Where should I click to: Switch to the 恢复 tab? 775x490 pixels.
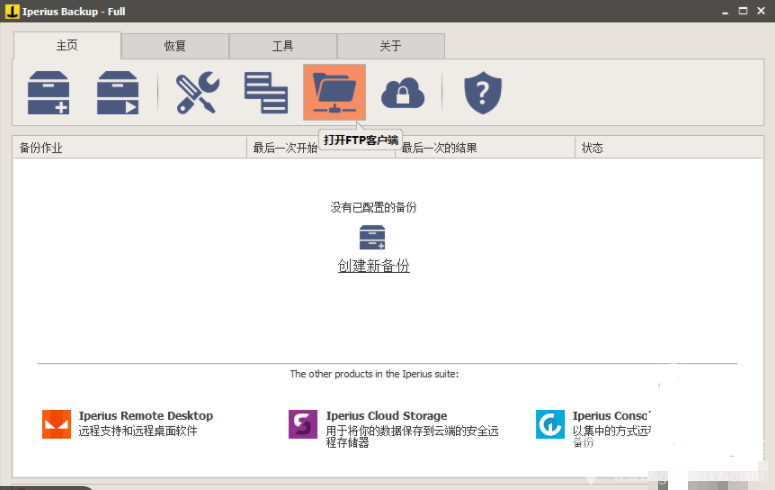pos(175,46)
